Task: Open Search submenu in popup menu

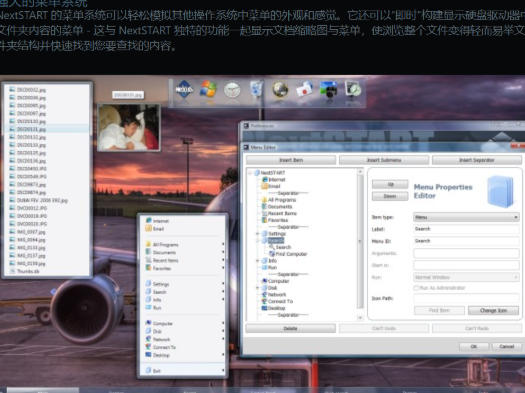Action: pos(183,292)
